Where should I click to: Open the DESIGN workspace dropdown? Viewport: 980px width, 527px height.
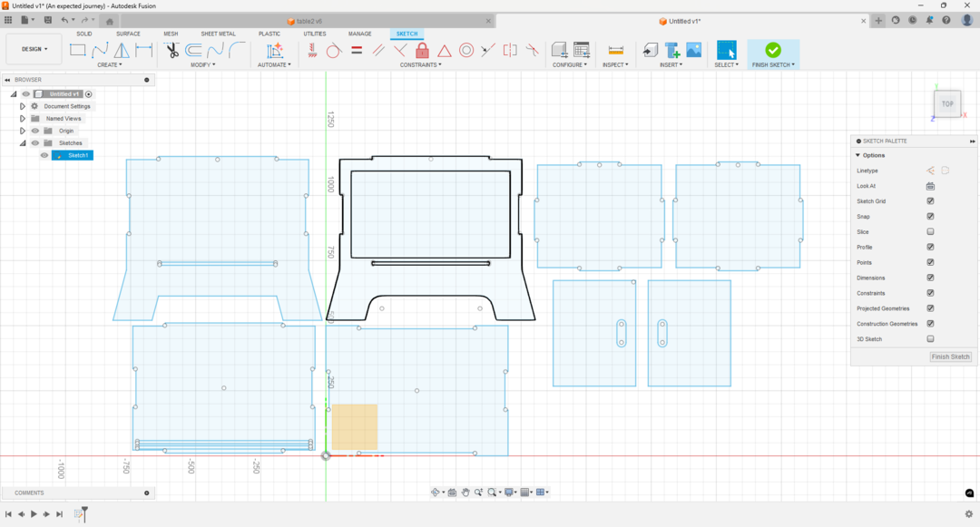click(x=34, y=49)
